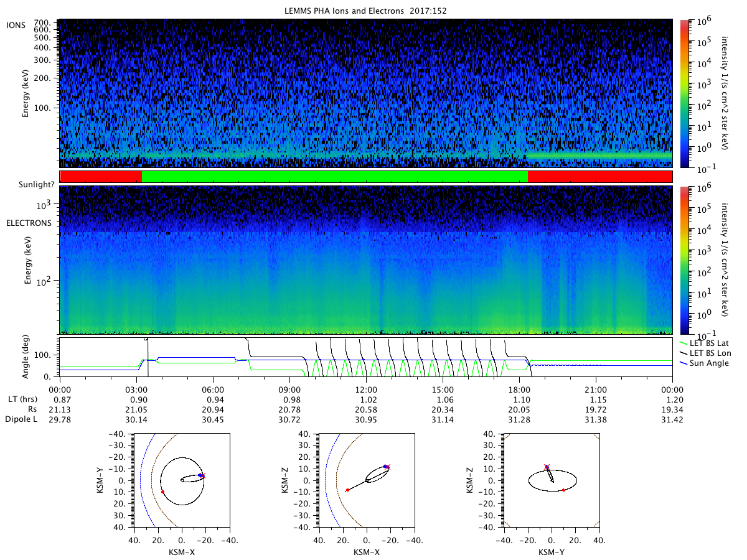Viewport: 747px width, 560px height.
Task: Click the left red sunlight indicator segment
Action: [101, 177]
